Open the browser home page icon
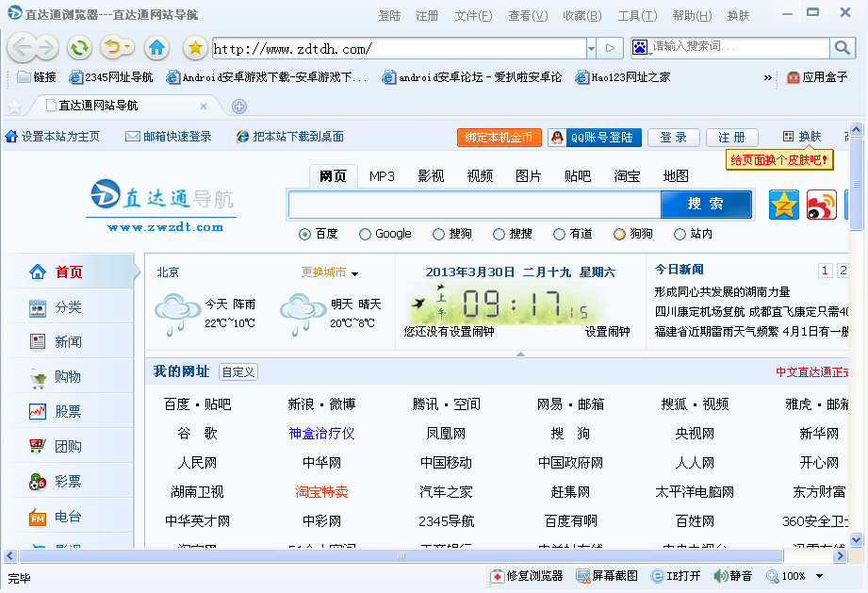This screenshot has width=868, height=593. coord(157,48)
